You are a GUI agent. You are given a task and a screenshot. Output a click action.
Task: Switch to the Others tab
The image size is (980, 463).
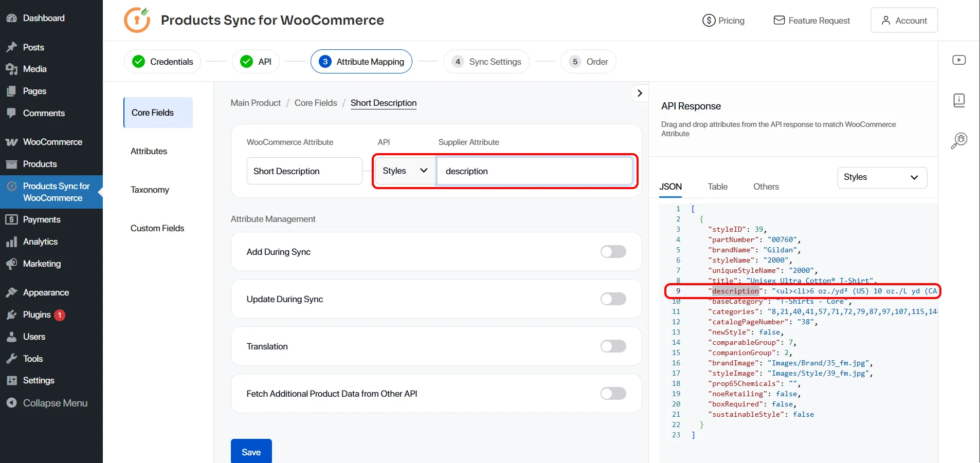point(766,187)
